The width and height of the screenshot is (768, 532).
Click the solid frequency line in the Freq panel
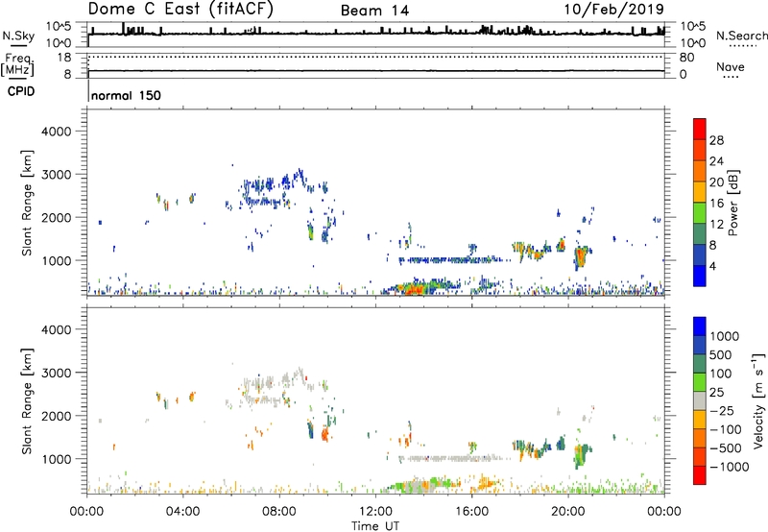(376, 71)
